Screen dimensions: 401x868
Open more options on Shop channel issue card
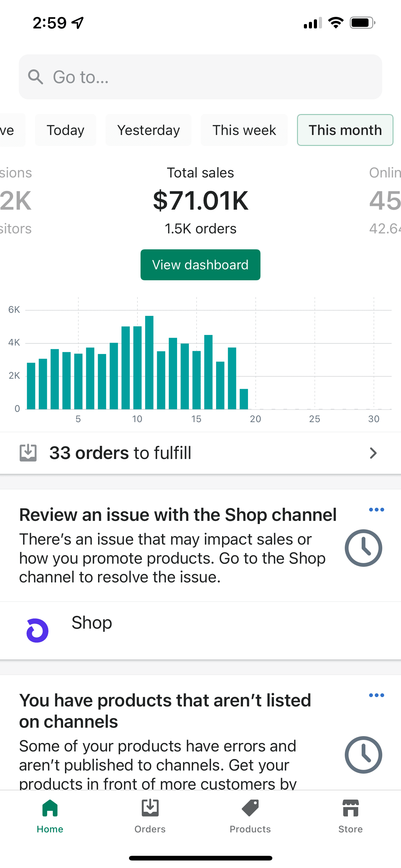coord(376,510)
